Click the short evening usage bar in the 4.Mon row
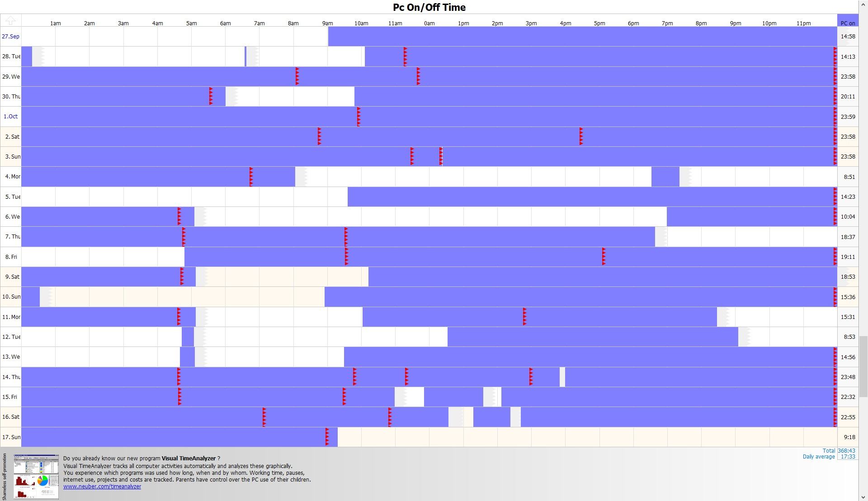 [665, 177]
